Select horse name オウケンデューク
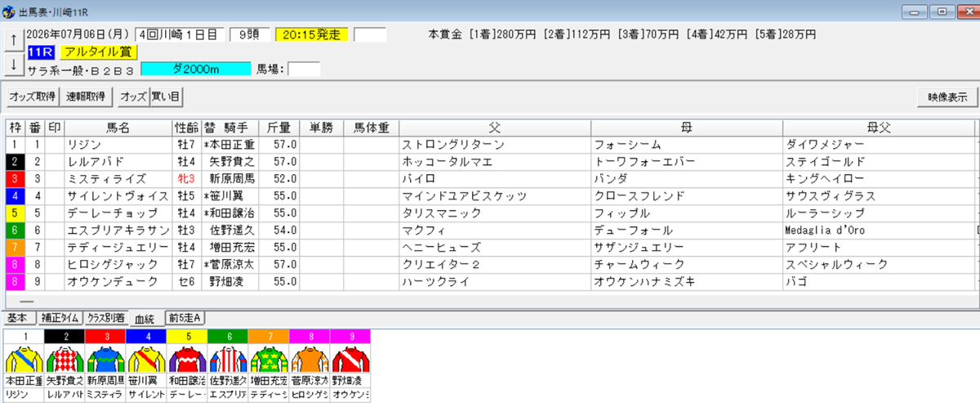Viewport: 980px width, 403px height. point(113,283)
